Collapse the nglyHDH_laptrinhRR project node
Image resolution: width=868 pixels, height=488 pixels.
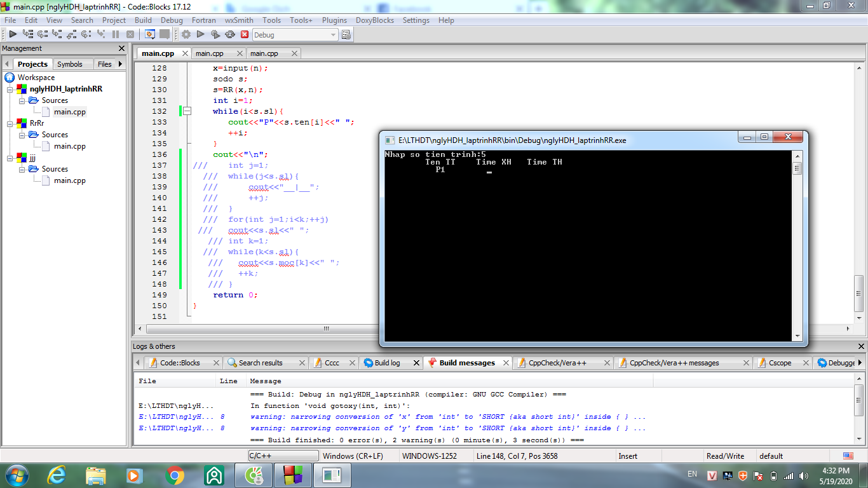[10, 89]
